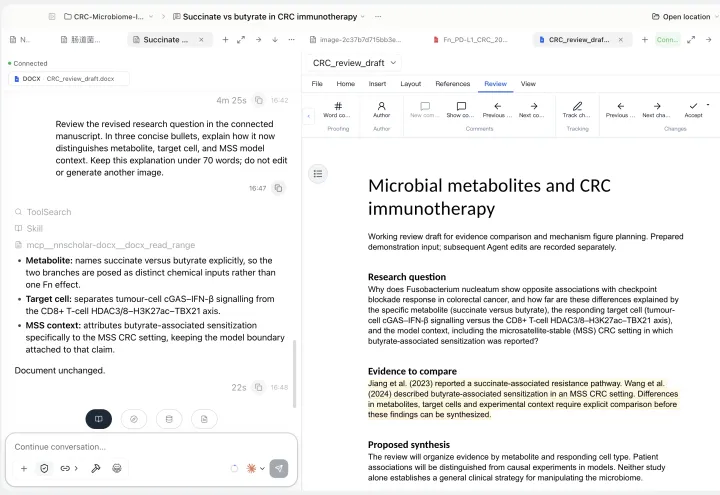Select the database mode button above the input
The width and height of the screenshot is (720, 495).
pos(169,419)
